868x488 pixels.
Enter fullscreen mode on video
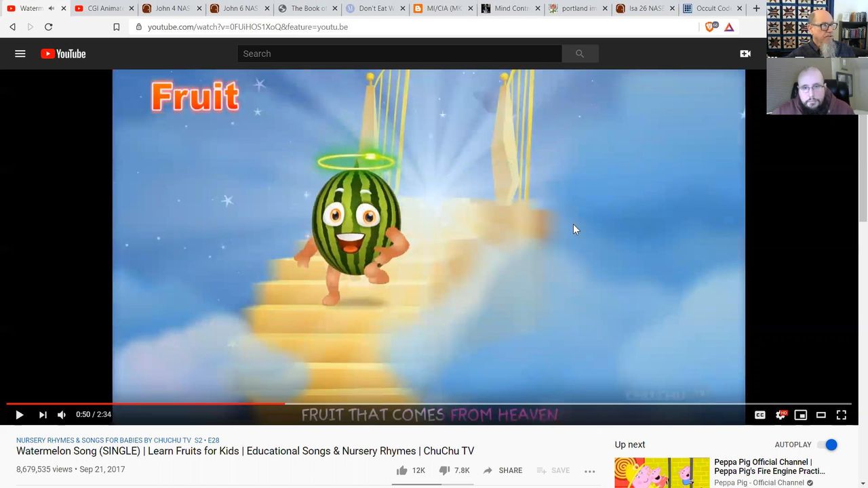tap(842, 415)
